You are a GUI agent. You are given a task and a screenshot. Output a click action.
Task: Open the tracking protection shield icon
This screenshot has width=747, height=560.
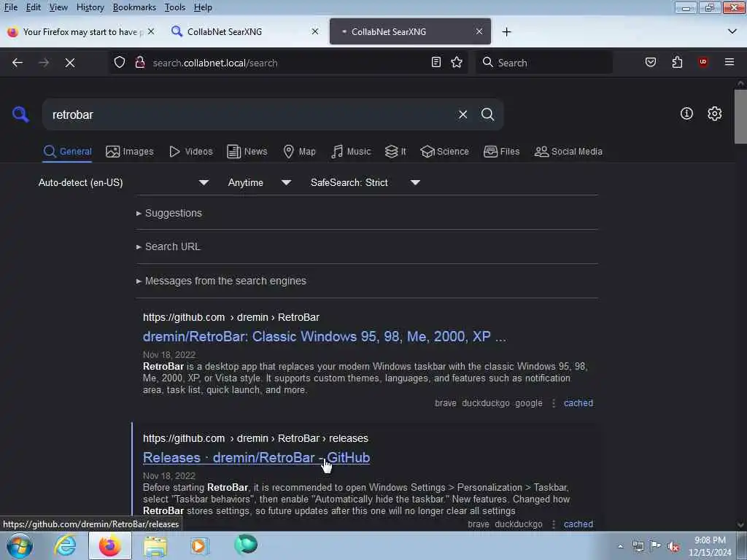[120, 63]
